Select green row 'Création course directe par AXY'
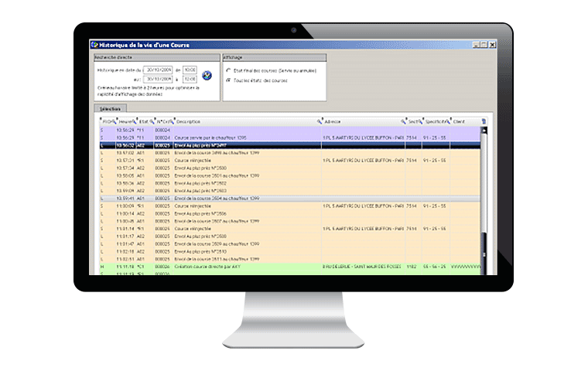 (x=290, y=267)
